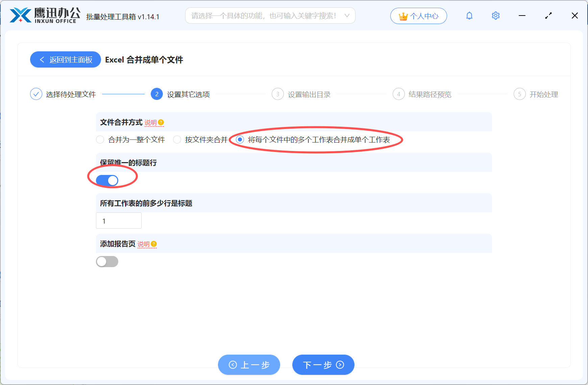Viewport: 588px width, 385px height.
Task: Open the function search dropdown
Action: pos(347,16)
